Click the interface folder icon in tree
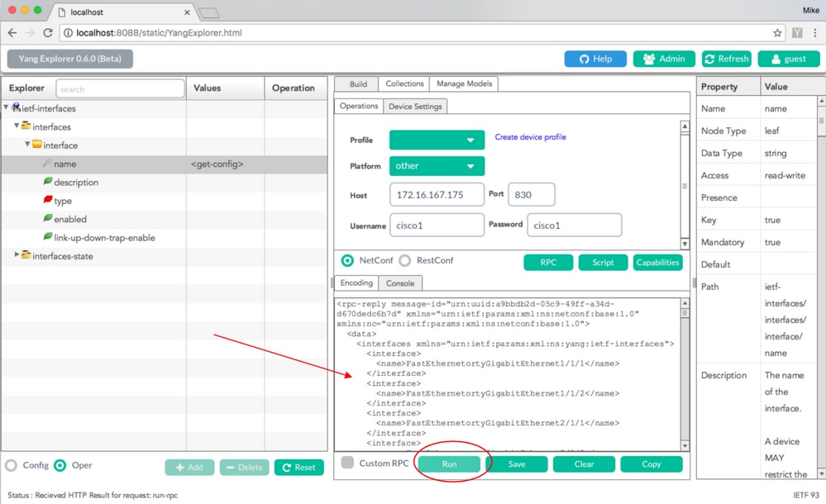Viewport: 826px width, 504px height. coord(37,145)
